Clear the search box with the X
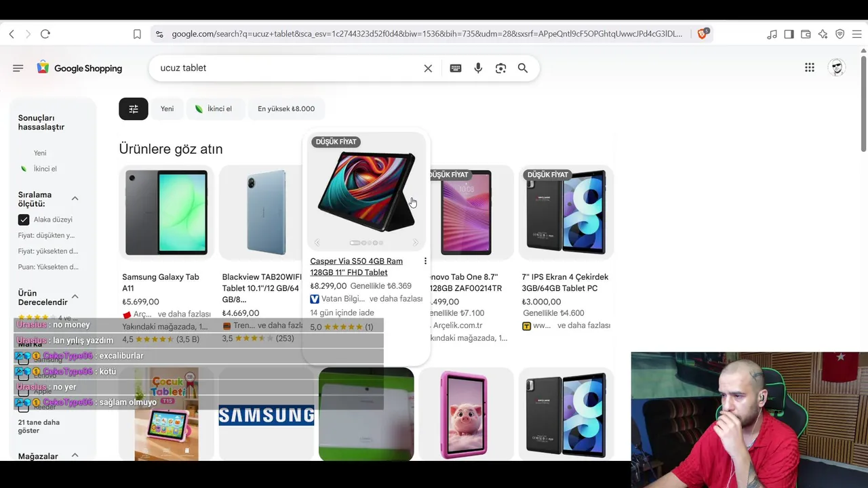Image resolution: width=868 pixels, height=488 pixels. click(x=428, y=68)
